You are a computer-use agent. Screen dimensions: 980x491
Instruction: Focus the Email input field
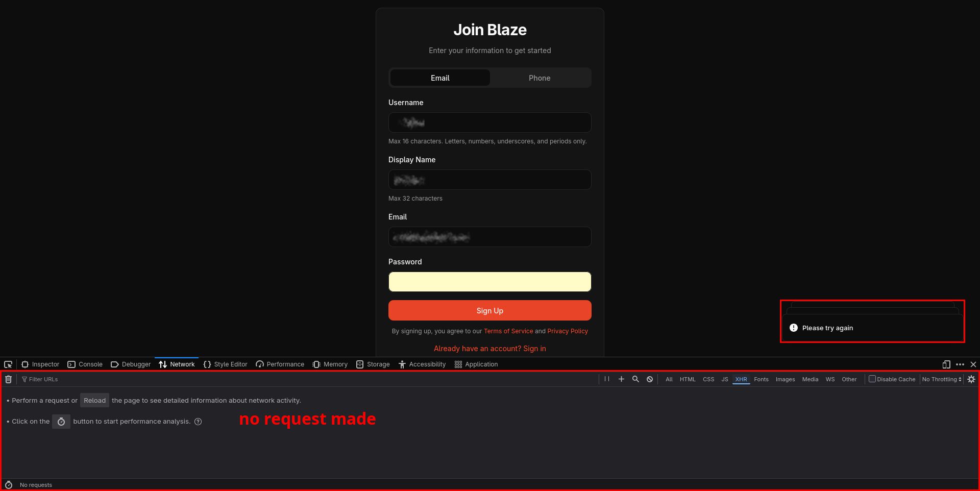pos(490,237)
